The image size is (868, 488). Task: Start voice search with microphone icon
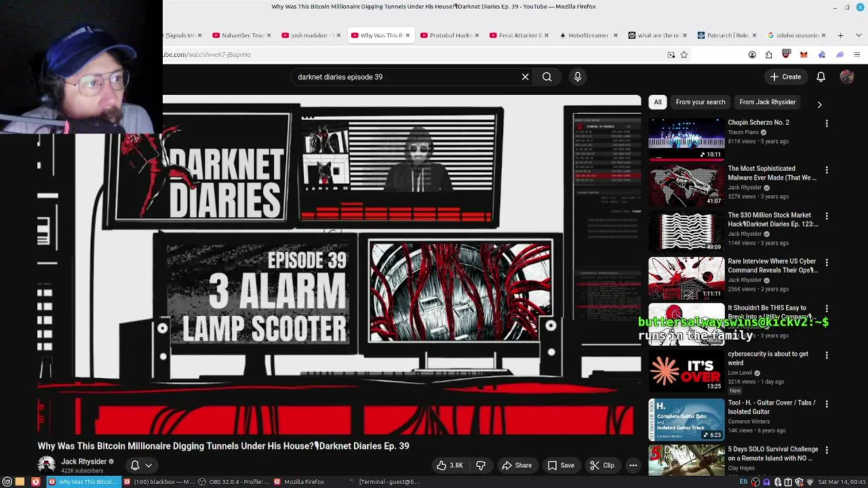click(x=578, y=77)
